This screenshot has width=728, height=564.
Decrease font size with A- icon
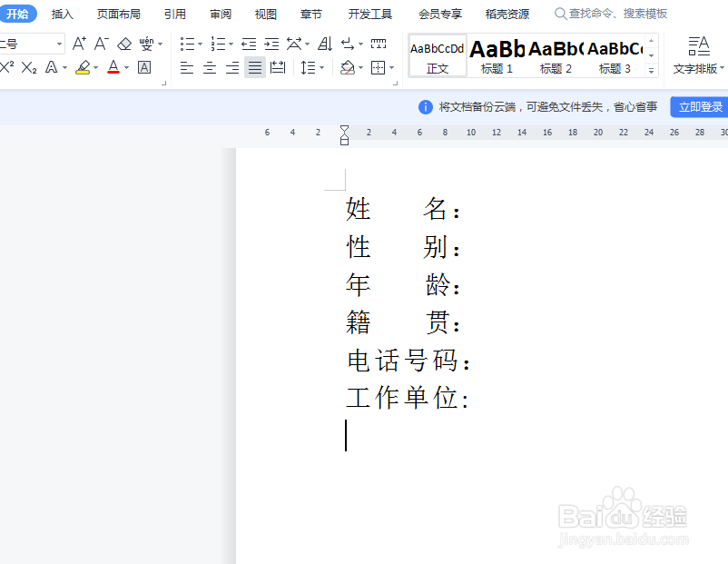pos(102,44)
